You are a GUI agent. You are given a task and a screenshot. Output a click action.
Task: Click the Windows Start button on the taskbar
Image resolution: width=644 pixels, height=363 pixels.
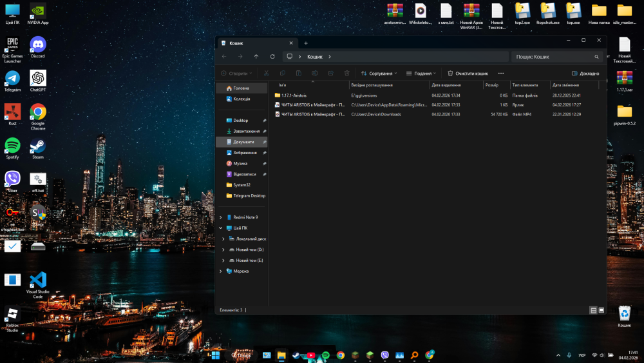(216, 355)
